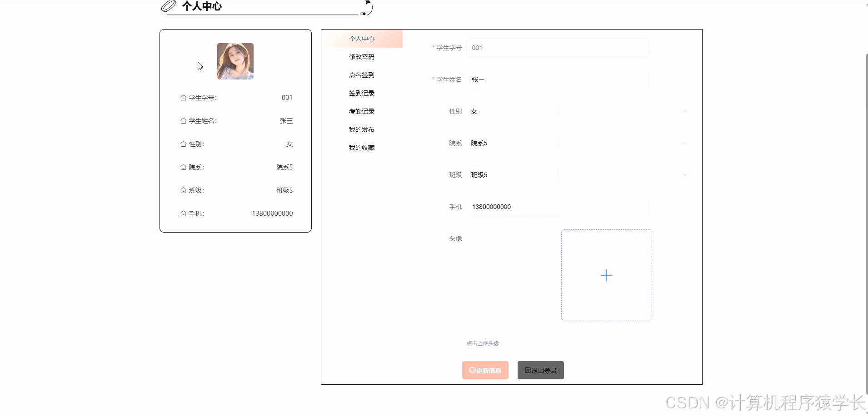Open the 我的收藏 section
Image resolution: width=868 pixels, height=417 pixels.
pos(361,147)
